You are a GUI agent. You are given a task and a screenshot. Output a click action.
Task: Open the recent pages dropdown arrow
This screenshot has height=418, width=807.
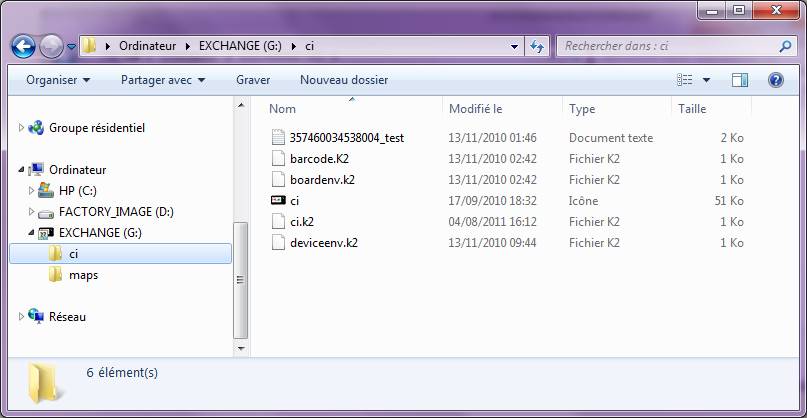pos(72,47)
